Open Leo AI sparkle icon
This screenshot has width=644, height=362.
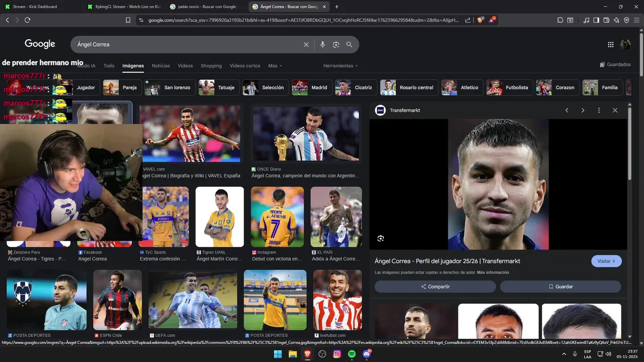[616, 20]
